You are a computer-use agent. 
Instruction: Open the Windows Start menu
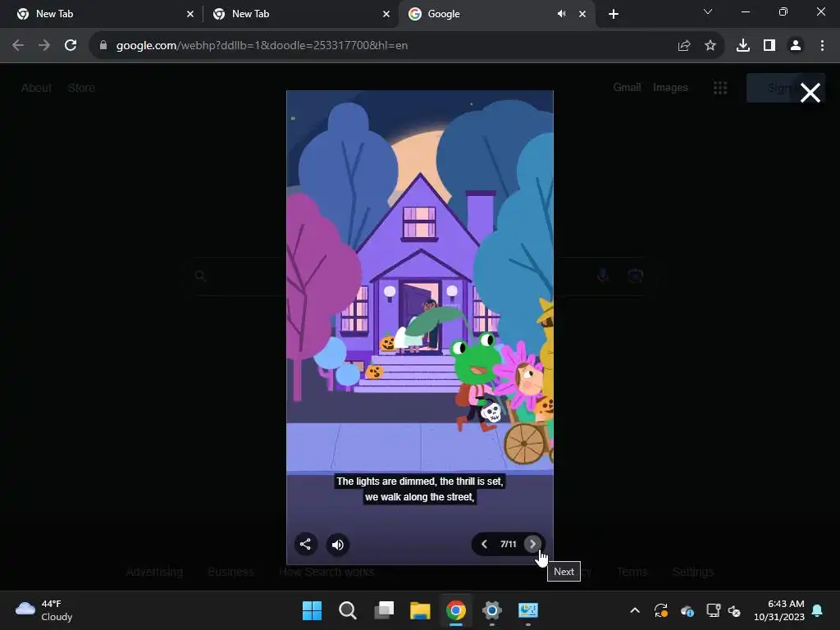[x=312, y=610]
